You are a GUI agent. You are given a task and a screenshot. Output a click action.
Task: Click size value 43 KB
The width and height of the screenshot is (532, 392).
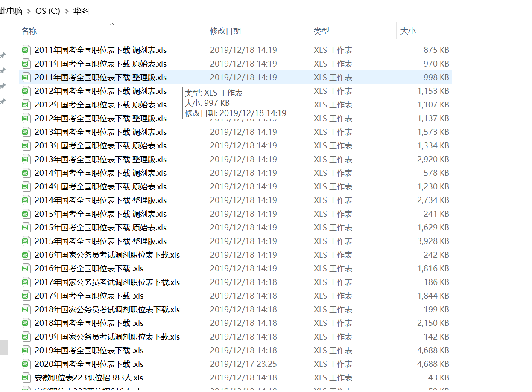(438, 377)
